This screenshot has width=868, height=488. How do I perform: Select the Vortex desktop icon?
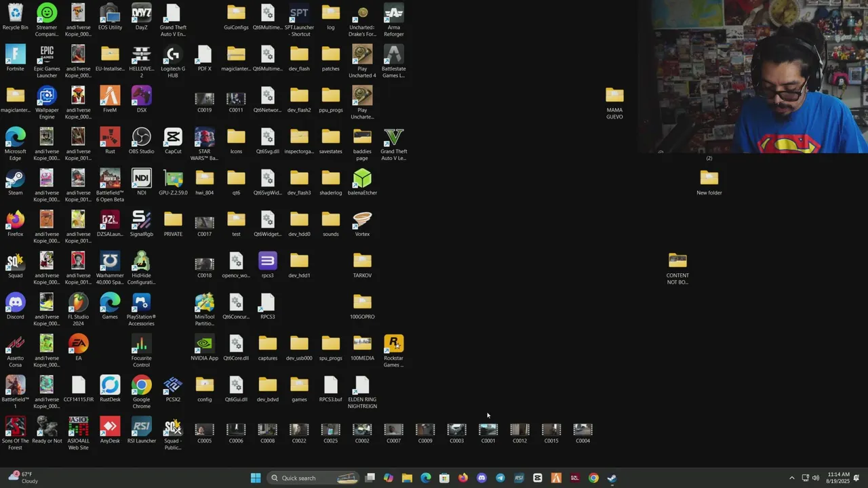click(362, 224)
